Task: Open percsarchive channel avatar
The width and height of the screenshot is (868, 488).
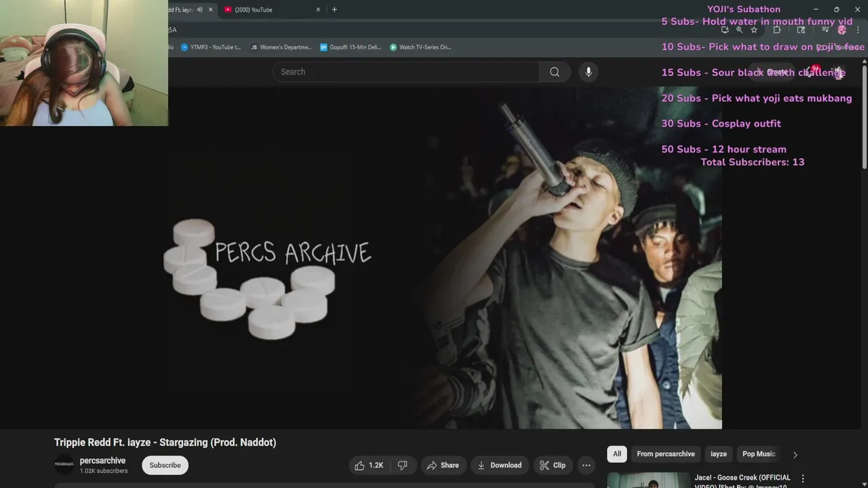Action: 64,465
